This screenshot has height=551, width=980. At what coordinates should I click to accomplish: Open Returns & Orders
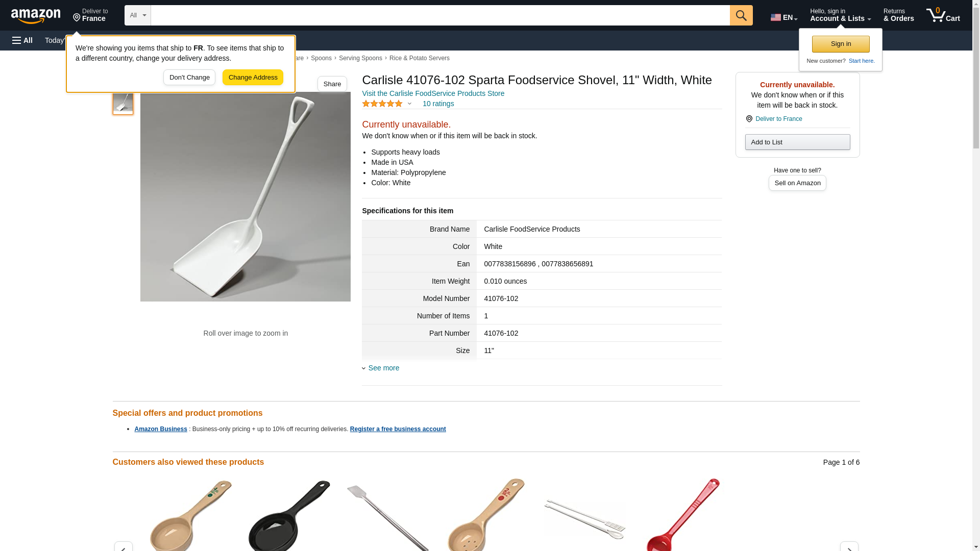(898, 15)
